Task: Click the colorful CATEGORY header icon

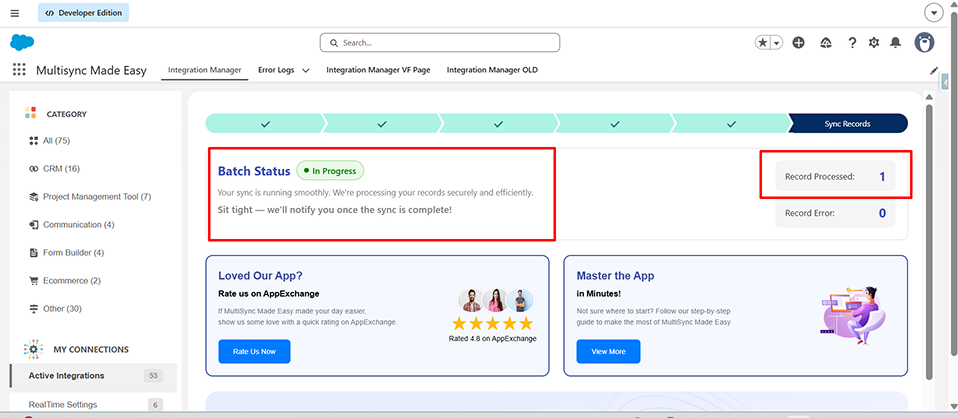Action: point(31,113)
